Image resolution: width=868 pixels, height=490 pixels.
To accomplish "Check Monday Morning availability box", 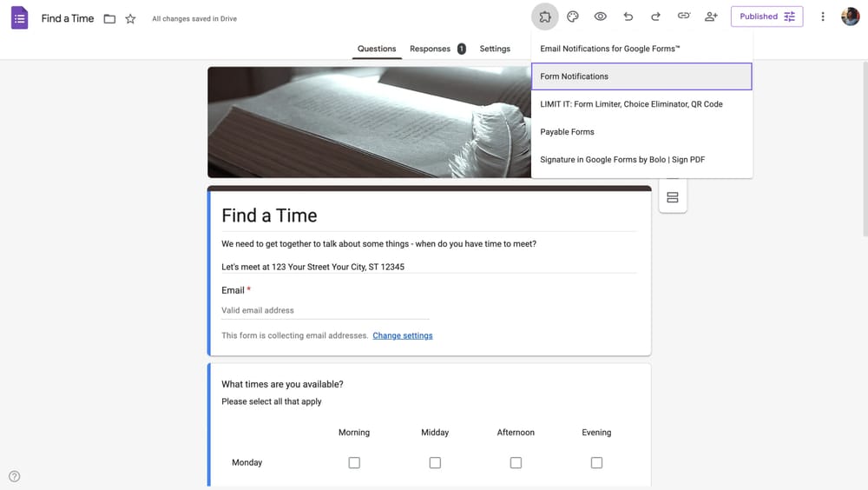I will (x=354, y=463).
